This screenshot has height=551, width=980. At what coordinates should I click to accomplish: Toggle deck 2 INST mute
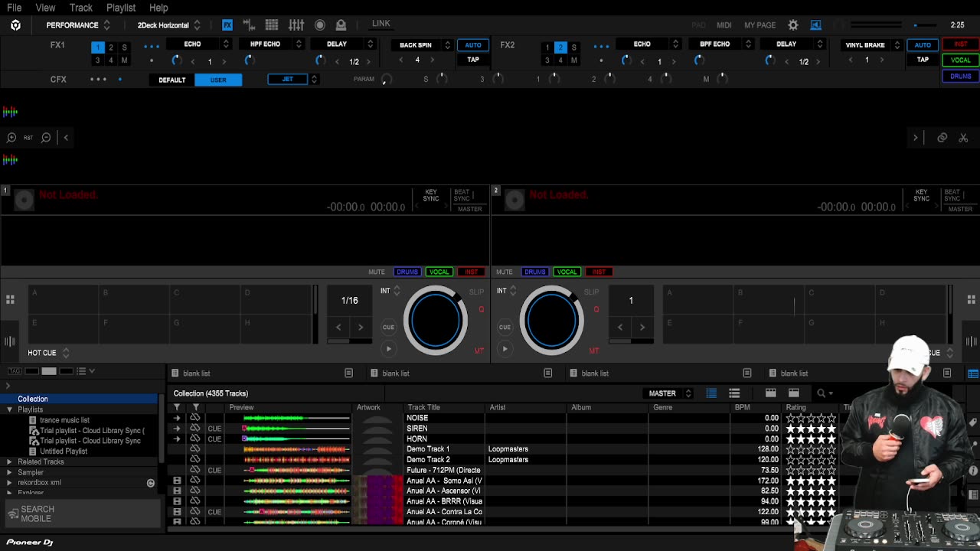click(x=599, y=272)
